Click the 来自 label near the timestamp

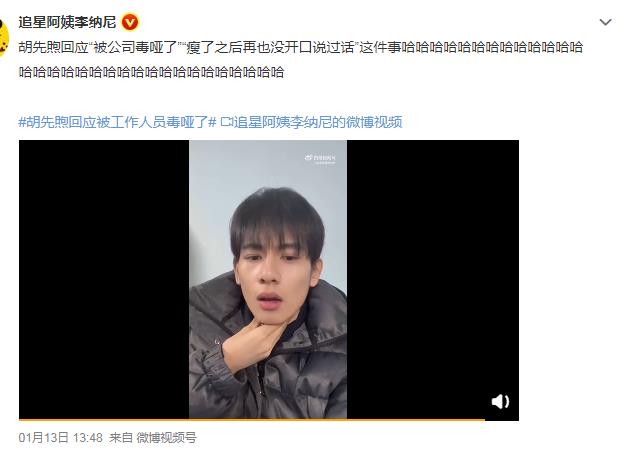(121, 438)
